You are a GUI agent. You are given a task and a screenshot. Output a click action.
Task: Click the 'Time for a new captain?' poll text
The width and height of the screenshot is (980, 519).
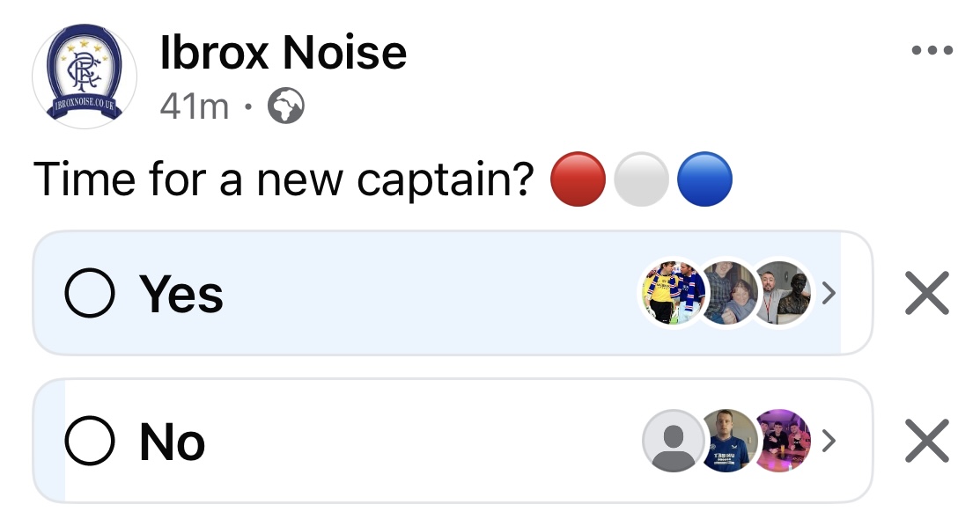pos(284,179)
